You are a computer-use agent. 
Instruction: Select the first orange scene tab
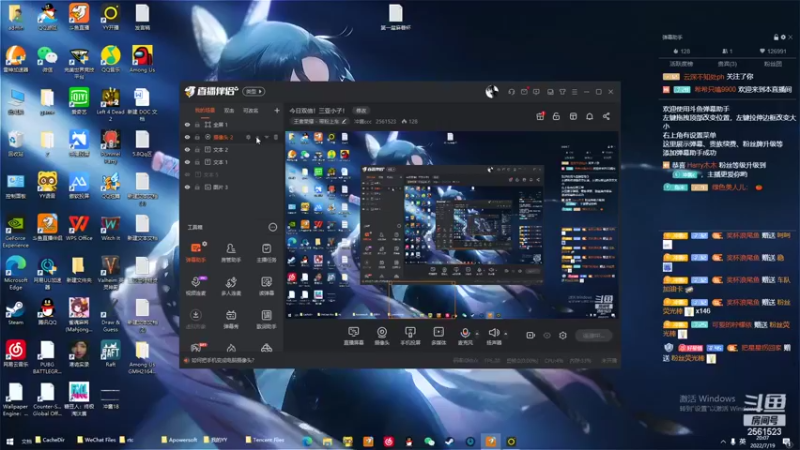205,110
